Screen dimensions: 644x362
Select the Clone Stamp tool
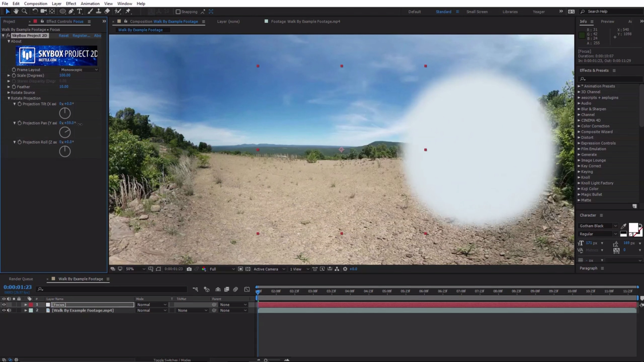pyautogui.click(x=98, y=11)
